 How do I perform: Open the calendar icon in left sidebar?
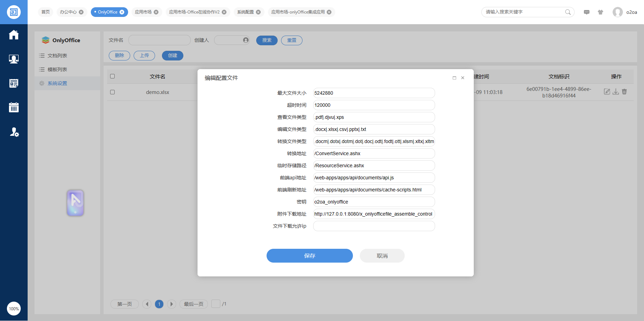[14, 107]
